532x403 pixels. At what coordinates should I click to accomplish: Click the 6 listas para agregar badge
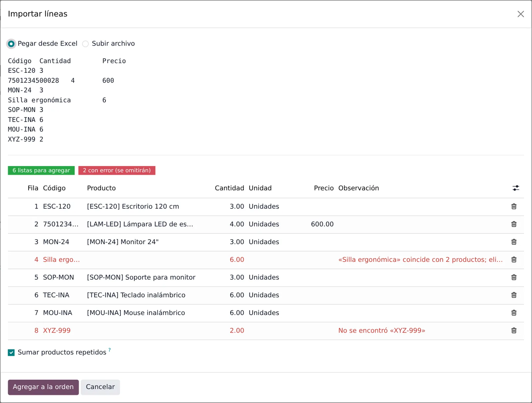[x=41, y=170]
